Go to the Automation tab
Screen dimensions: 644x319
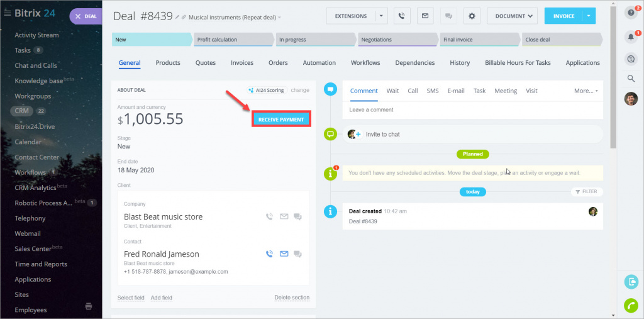[x=319, y=63]
